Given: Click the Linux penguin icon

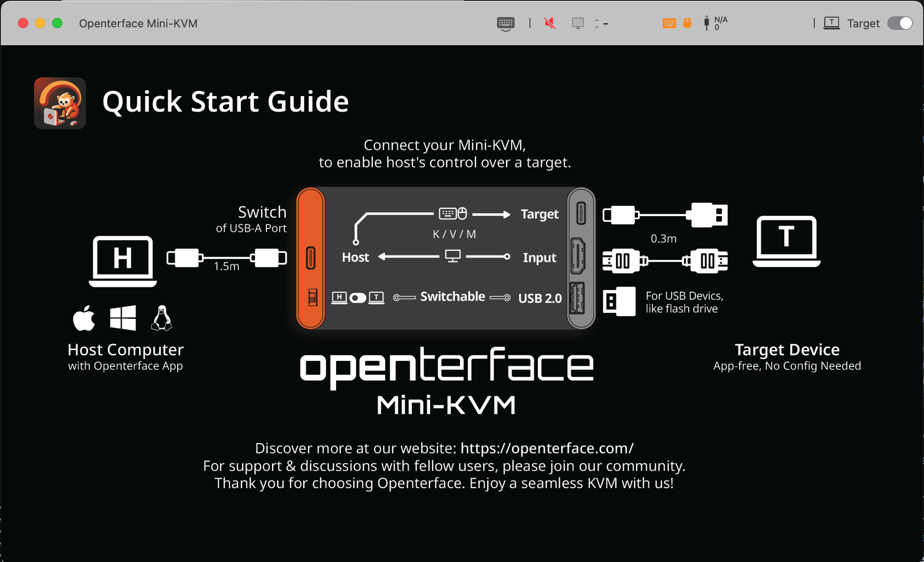Looking at the screenshot, I should tap(161, 318).
